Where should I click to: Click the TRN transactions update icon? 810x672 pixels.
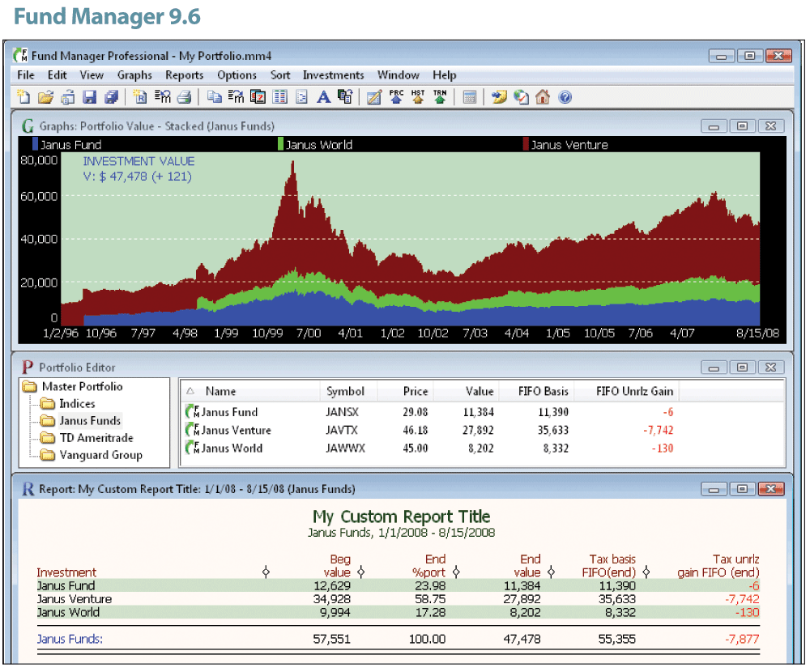[440, 97]
